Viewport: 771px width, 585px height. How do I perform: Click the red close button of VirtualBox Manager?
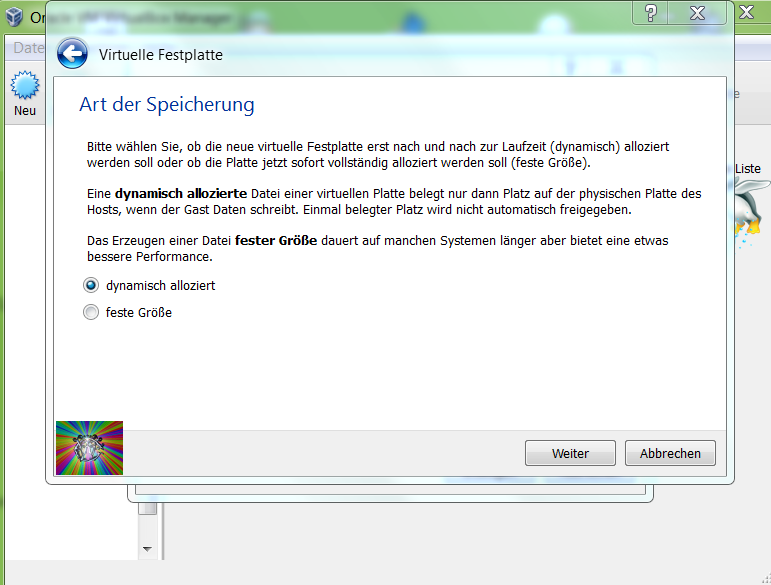pyautogui.click(x=751, y=12)
